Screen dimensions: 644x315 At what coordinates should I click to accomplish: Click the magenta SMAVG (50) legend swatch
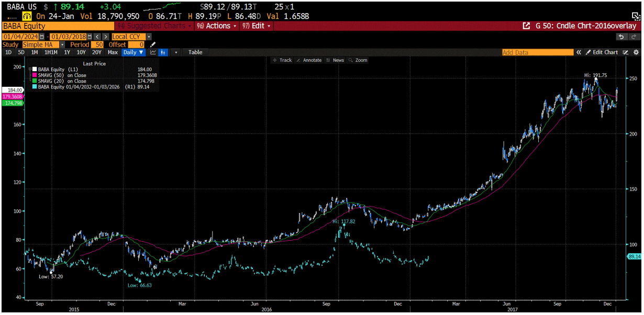pos(34,75)
